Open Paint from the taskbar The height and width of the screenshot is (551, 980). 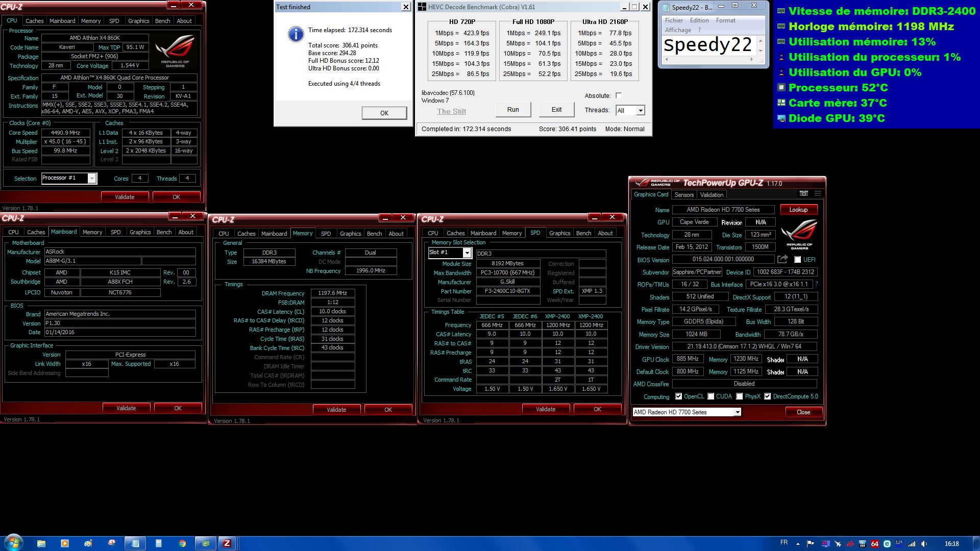(88, 543)
